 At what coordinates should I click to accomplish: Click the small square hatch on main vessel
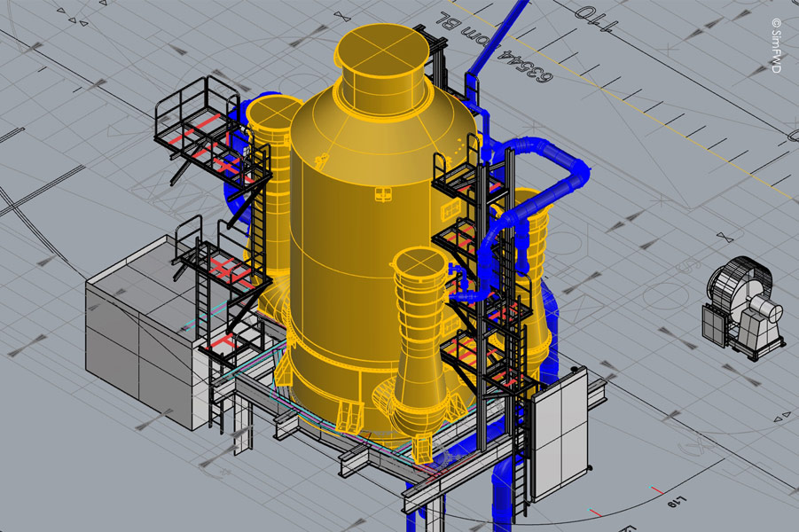383,194
